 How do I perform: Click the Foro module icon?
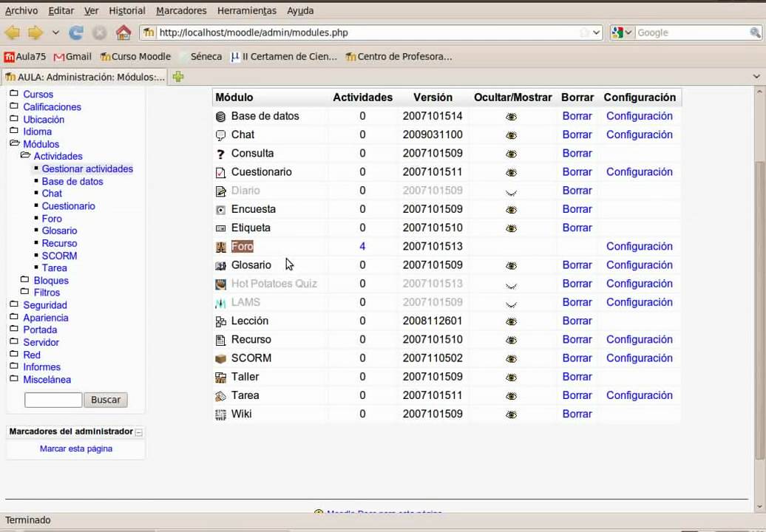(221, 247)
